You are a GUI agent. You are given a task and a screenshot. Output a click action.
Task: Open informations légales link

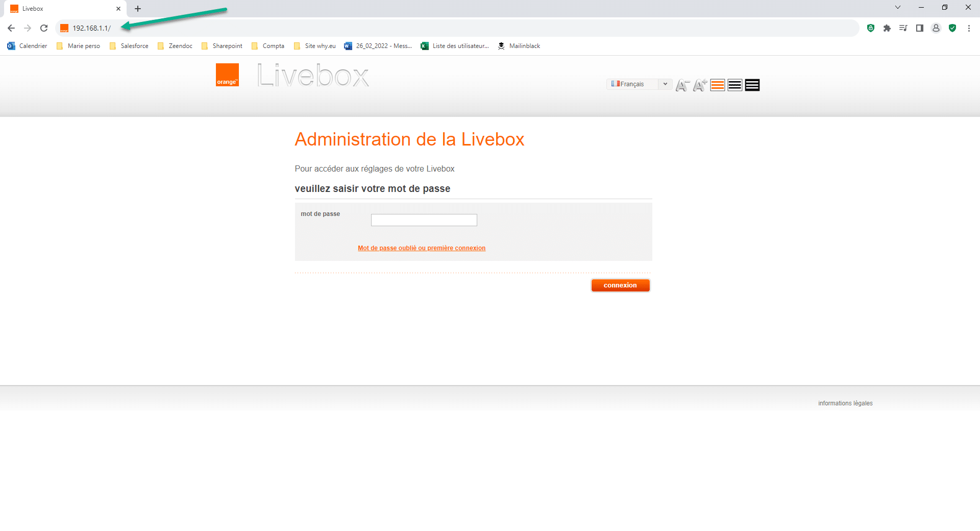tap(845, 403)
